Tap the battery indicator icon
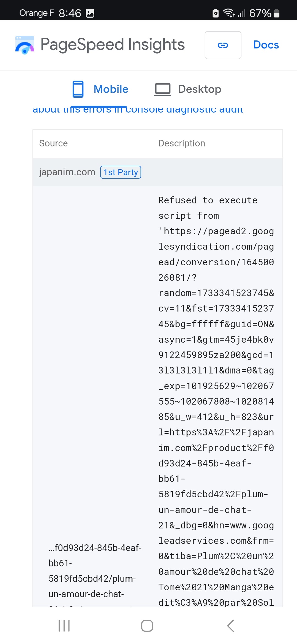 click(x=277, y=13)
